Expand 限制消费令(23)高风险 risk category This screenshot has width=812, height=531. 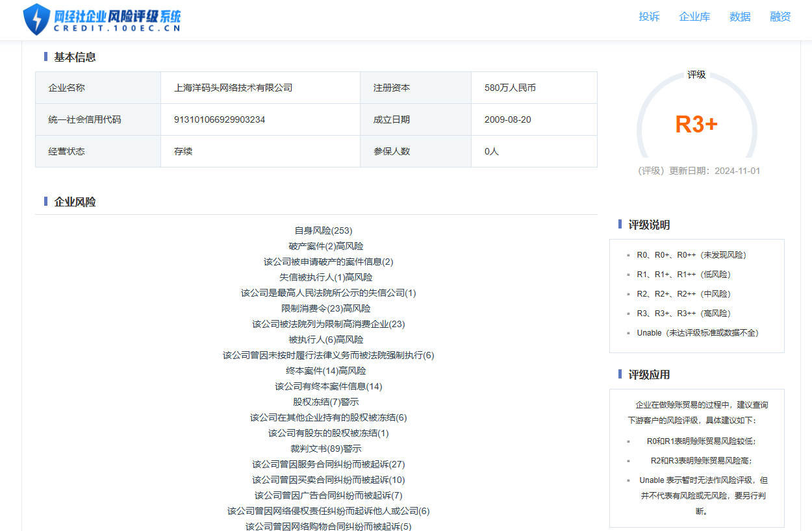coord(325,308)
